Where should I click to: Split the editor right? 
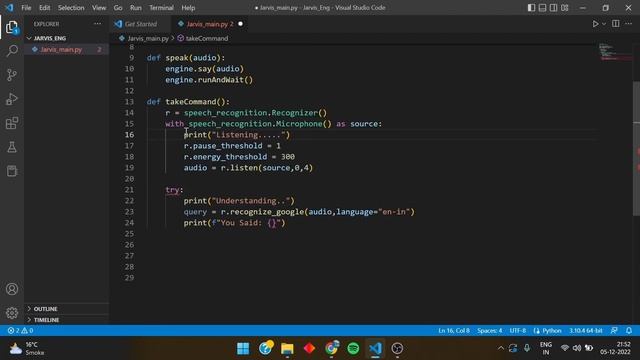(616, 24)
